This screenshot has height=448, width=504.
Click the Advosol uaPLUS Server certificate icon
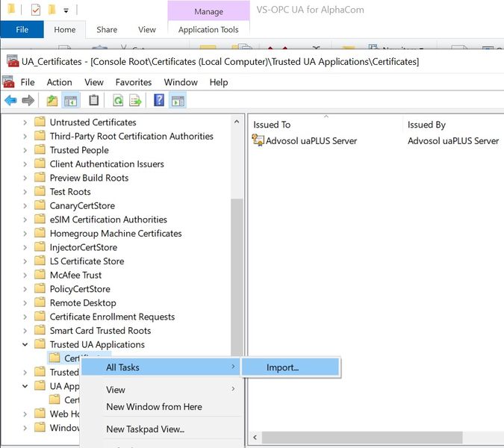[x=258, y=140]
